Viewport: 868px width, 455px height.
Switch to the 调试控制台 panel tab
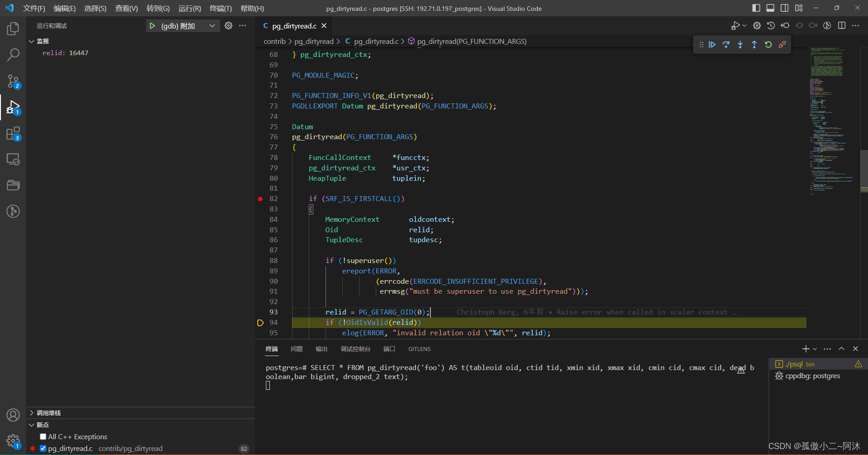click(355, 349)
